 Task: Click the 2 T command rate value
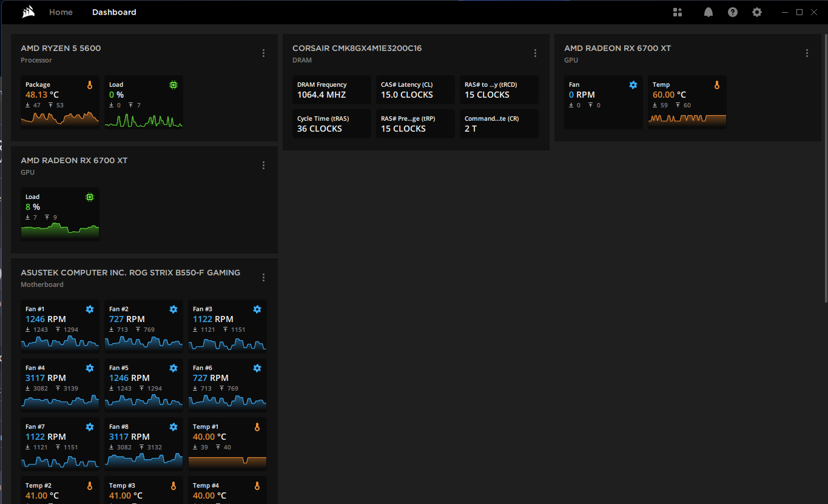click(471, 129)
